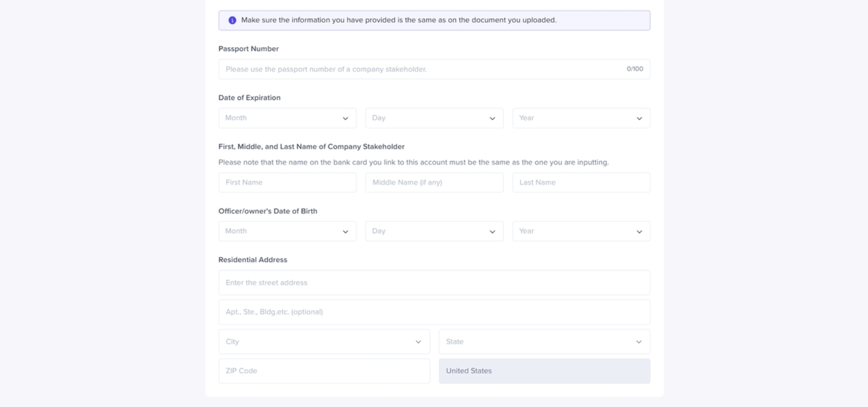
Task: Open the Date of Birth Month dropdown
Action: [x=287, y=231]
